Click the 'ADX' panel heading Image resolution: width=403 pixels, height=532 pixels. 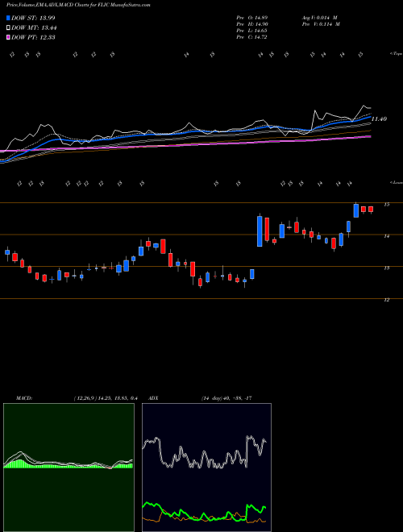coord(153,398)
